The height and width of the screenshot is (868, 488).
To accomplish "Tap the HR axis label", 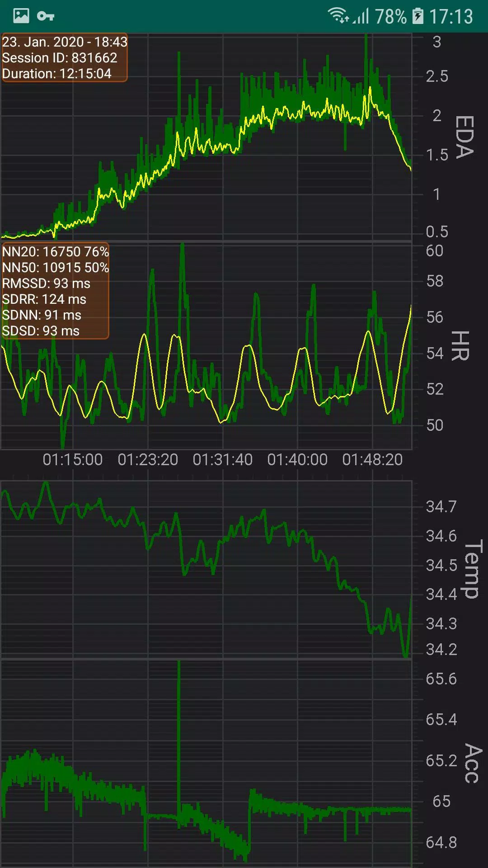I will point(461,346).
